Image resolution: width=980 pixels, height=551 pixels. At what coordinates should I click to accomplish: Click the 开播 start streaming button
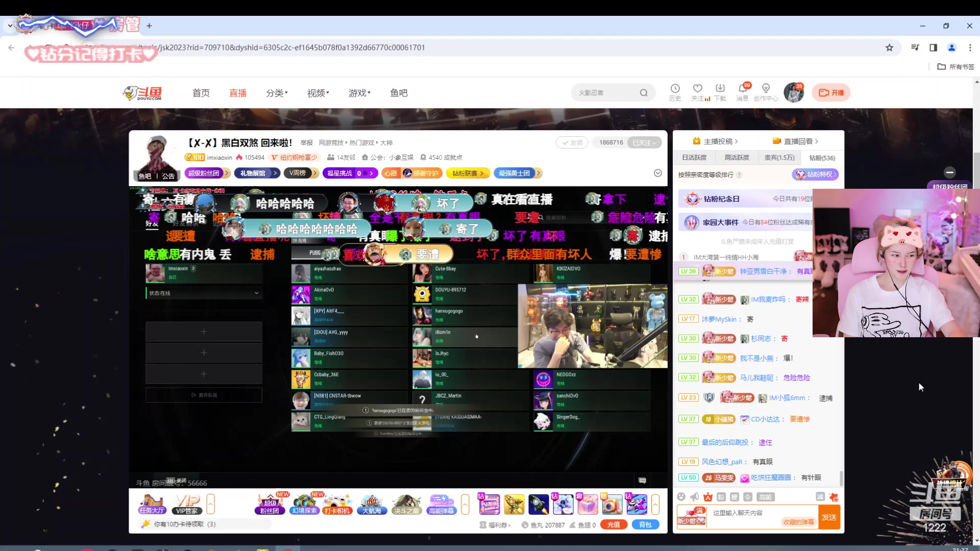[831, 92]
